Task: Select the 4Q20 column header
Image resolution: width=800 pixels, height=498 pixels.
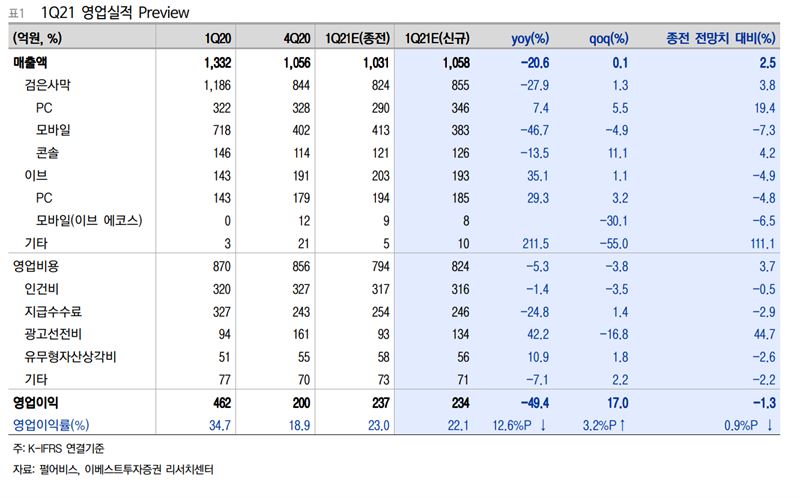Action: 297,38
